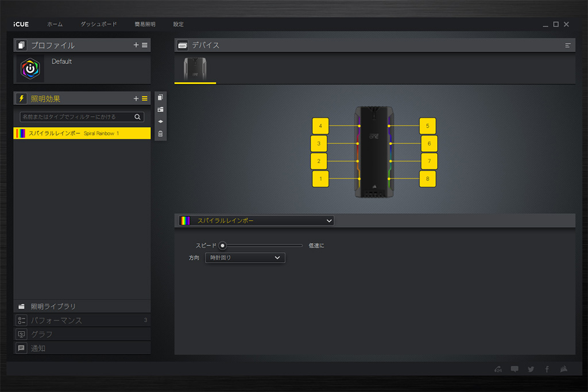Select the Corsair ONE device thumbnail tab
The height and width of the screenshot is (392, 588).
pos(195,69)
